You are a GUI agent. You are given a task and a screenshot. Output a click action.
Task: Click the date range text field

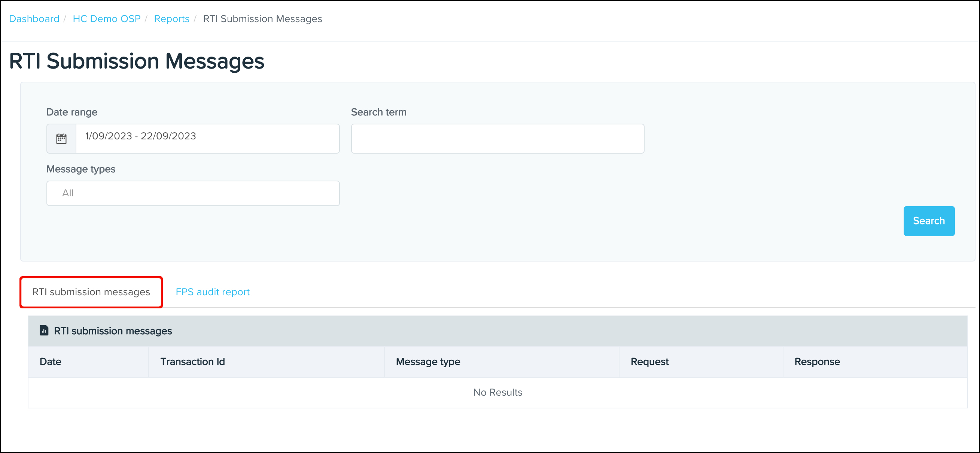(208, 138)
